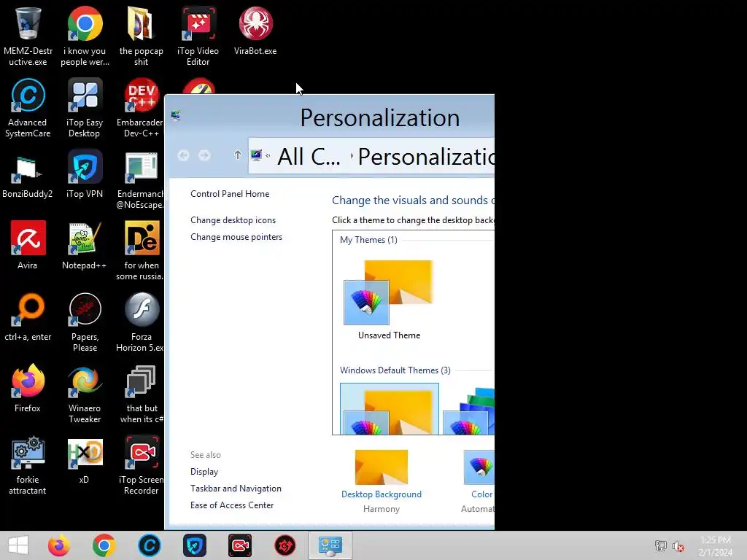
Task: Open iTop Screen Recorder taskbar icon
Action: coord(239,545)
